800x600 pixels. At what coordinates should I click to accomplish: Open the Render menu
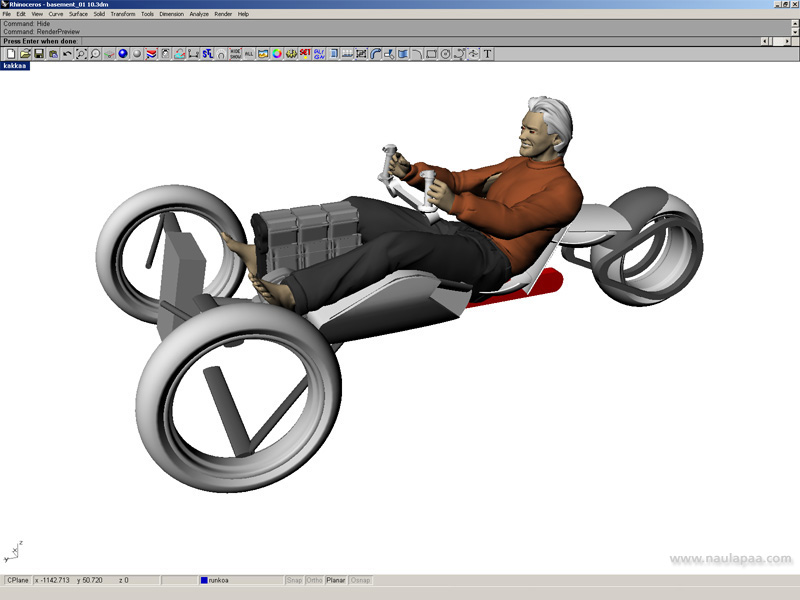pyautogui.click(x=222, y=14)
